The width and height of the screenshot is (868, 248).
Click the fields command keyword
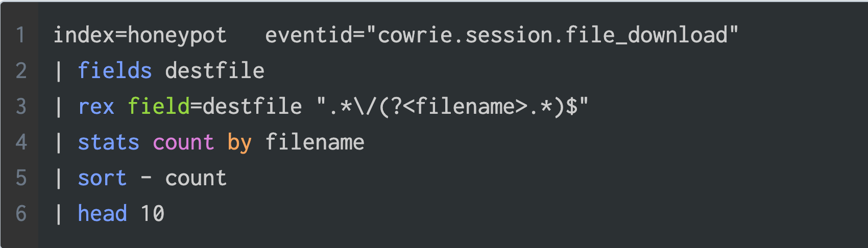coord(114,71)
